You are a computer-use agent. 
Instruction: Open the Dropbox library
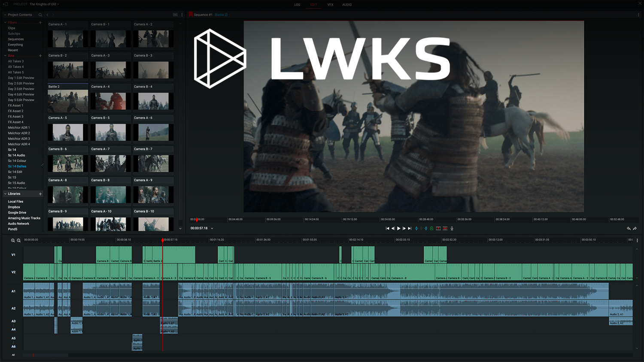pyautogui.click(x=14, y=207)
